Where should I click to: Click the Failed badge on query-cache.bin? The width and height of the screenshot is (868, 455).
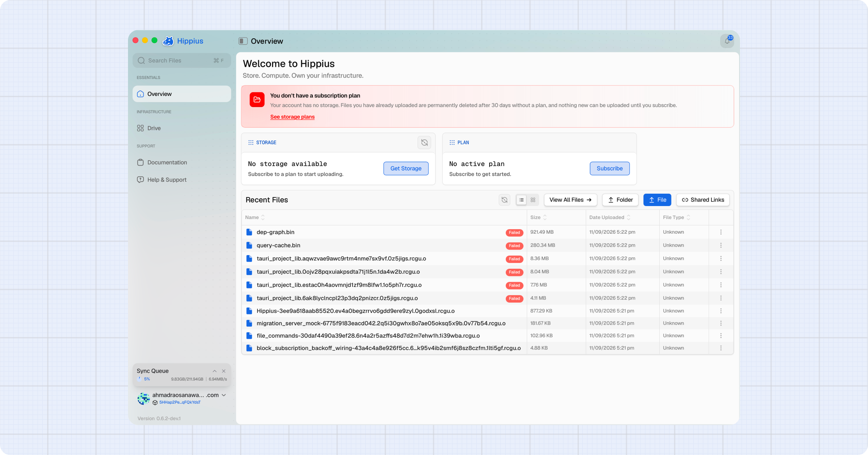[514, 246]
